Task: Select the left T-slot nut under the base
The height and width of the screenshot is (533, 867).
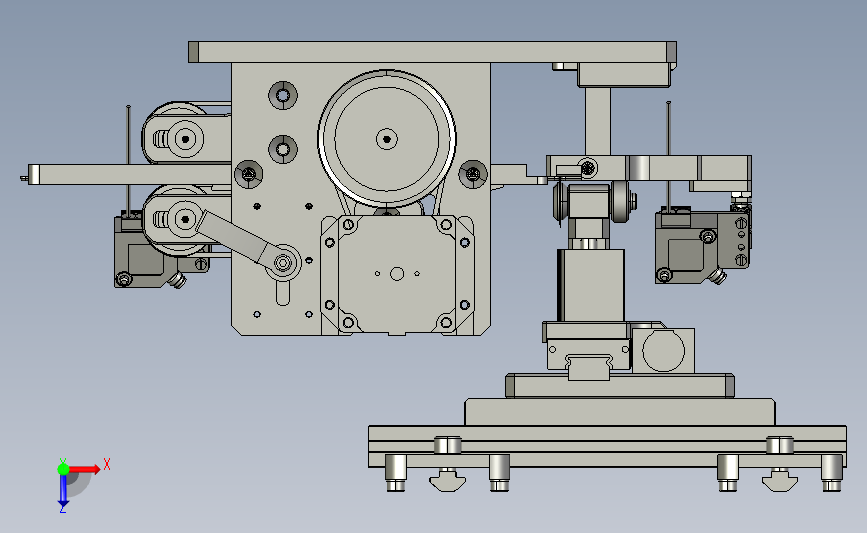Action: tap(447, 480)
